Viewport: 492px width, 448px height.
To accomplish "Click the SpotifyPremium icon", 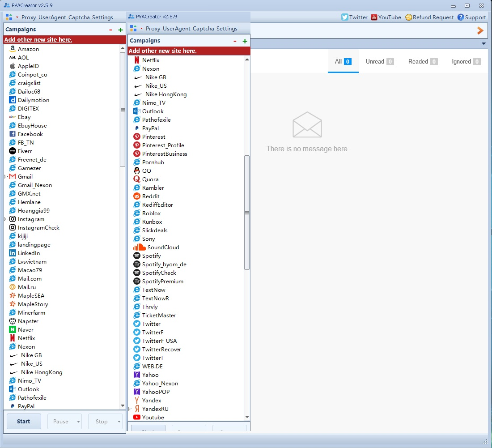I will pos(136,281).
